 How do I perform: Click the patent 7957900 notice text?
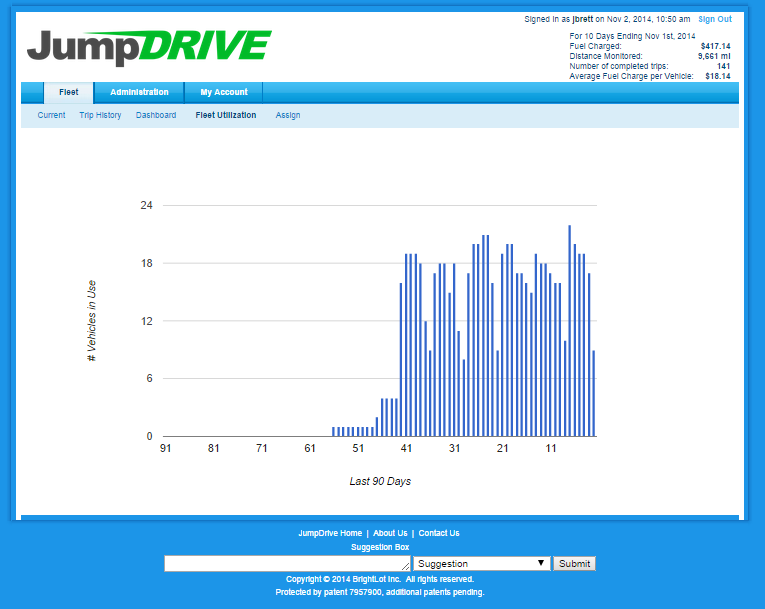[x=380, y=592]
